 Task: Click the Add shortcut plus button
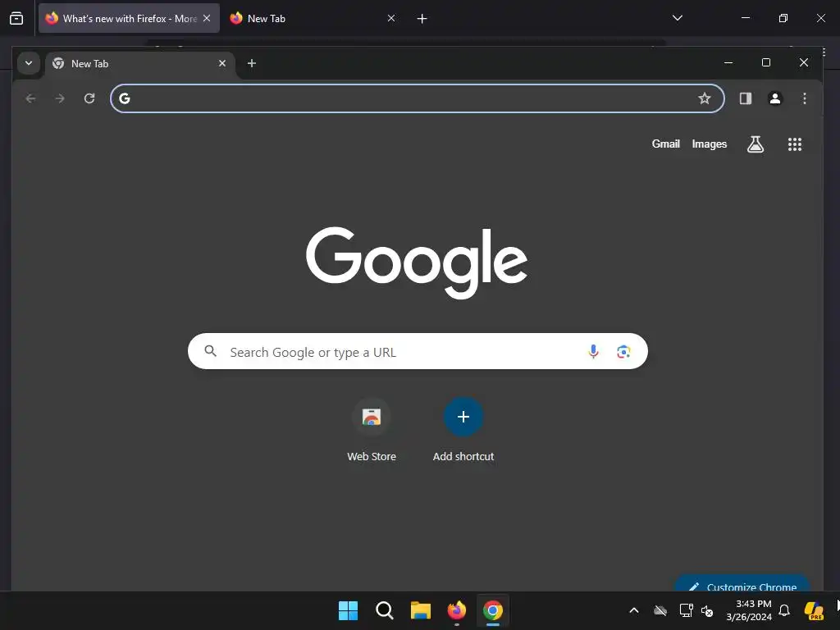463,417
